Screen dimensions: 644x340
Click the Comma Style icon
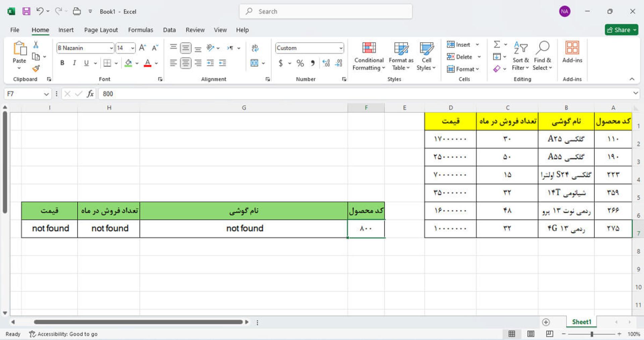(x=312, y=63)
